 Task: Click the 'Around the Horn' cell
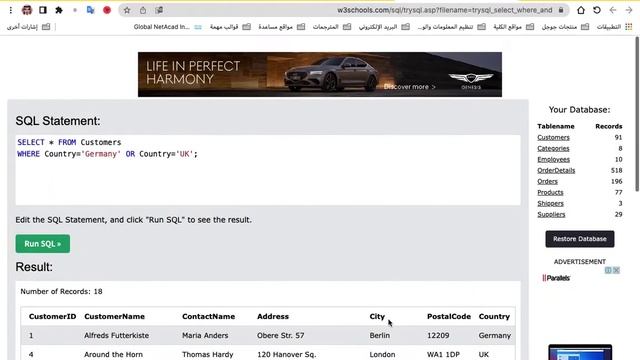click(x=113, y=354)
